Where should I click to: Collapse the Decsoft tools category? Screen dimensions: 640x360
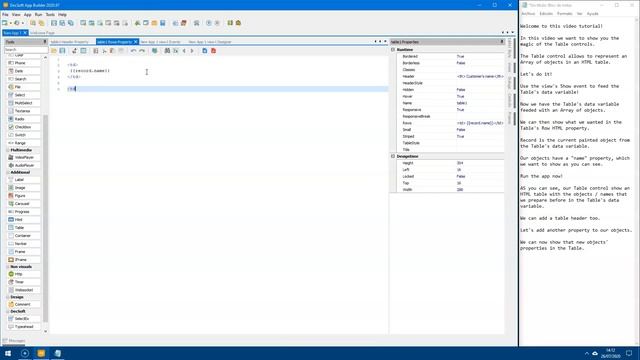pos(8,311)
